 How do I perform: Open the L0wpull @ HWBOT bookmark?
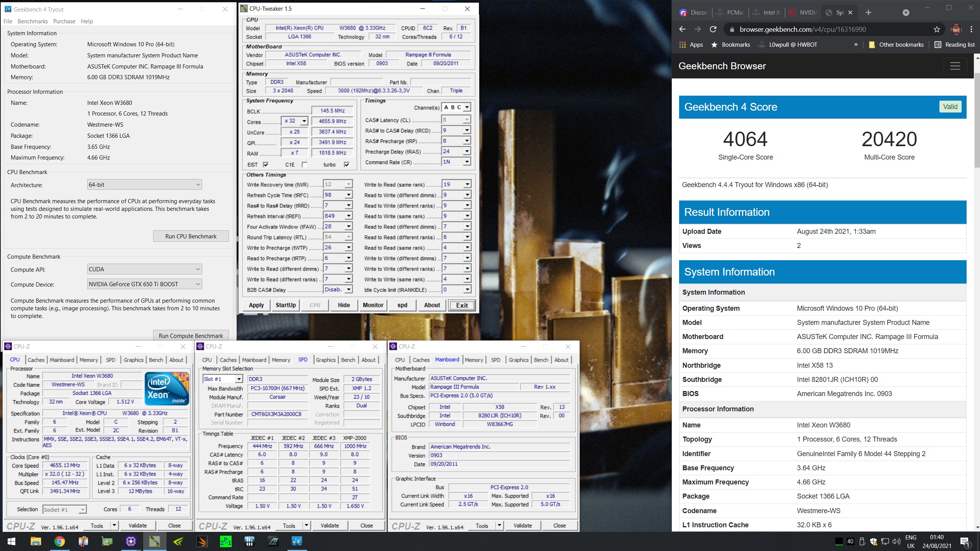789,45
